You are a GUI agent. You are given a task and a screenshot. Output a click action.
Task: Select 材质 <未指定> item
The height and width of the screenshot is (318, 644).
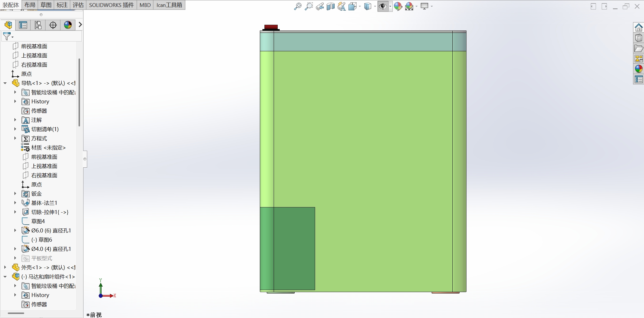[x=48, y=148]
